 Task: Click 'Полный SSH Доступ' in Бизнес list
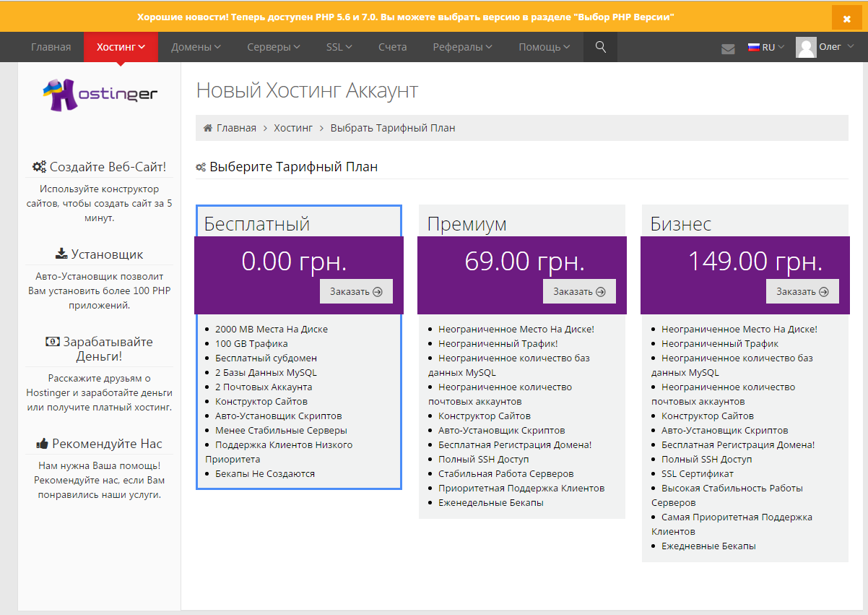707,459
